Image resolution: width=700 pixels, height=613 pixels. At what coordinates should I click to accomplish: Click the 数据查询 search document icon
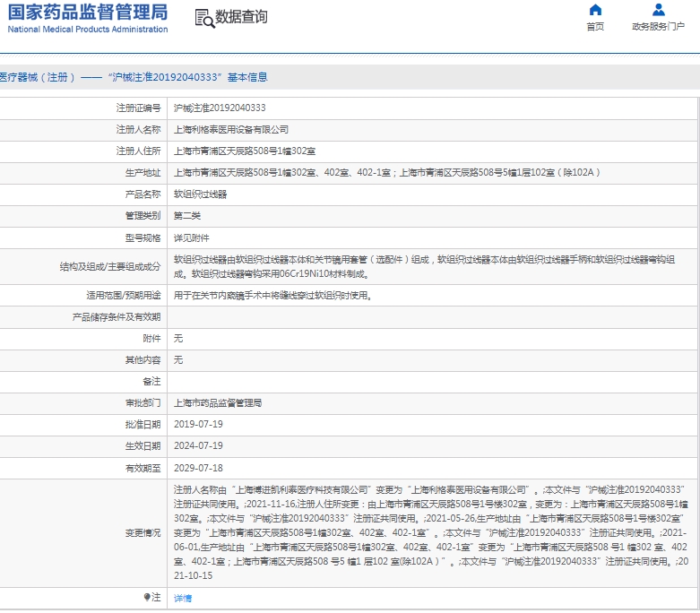[204, 18]
